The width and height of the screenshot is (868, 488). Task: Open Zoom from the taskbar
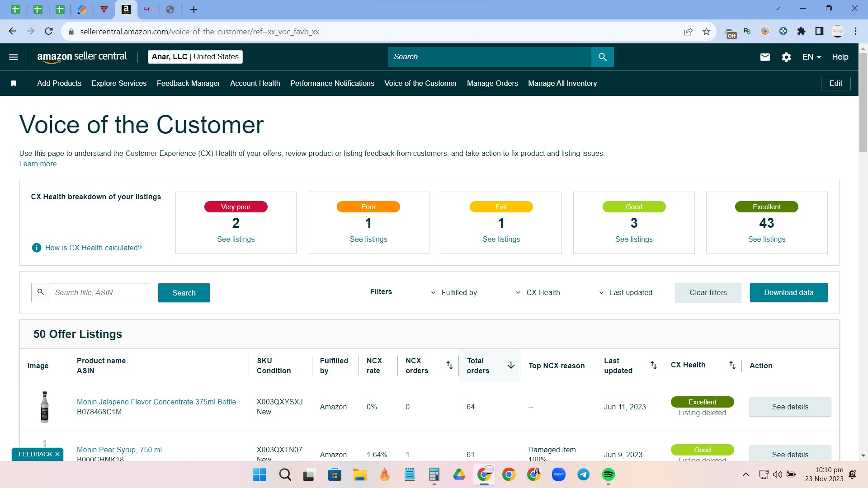click(559, 474)
